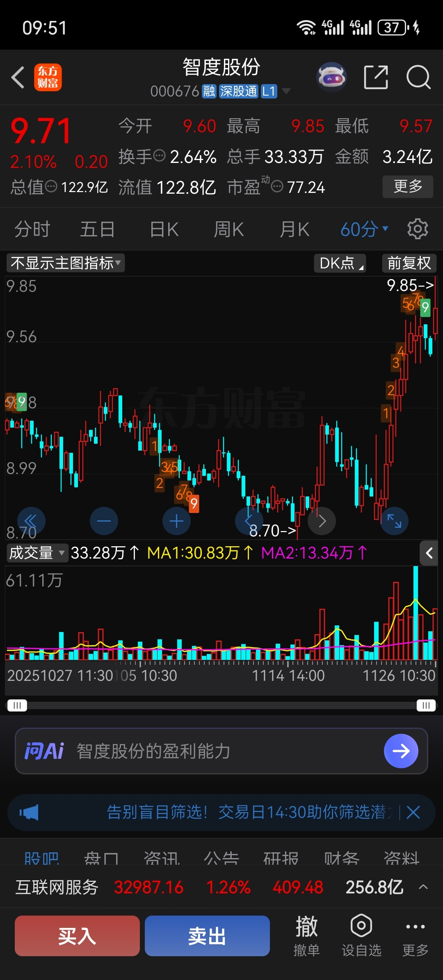Open the Eastmoney logo home
Viewport: 443px width, 980px height.
pos(48,77)
